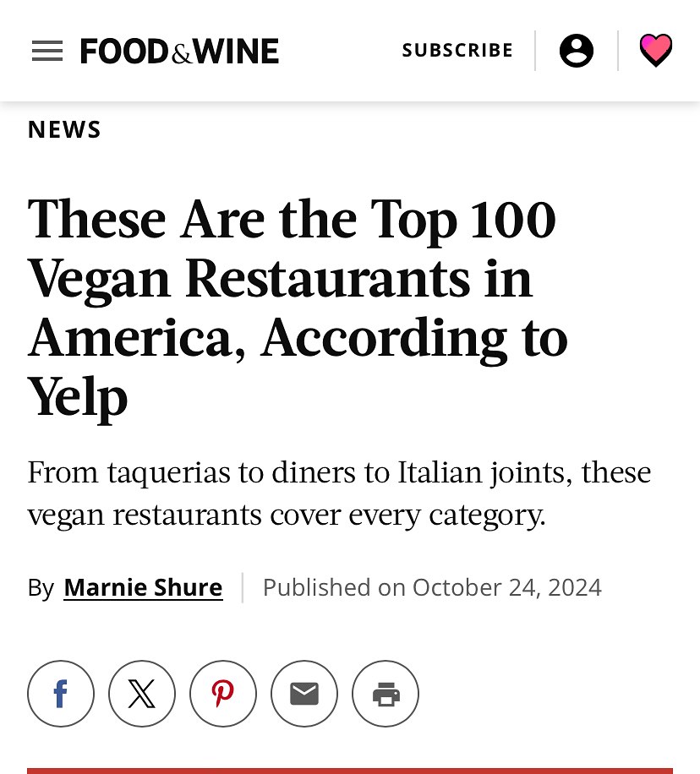This screenshot has height=774, width=700.
Task: Pin the article to Pinterest
Action: [223, 694]
